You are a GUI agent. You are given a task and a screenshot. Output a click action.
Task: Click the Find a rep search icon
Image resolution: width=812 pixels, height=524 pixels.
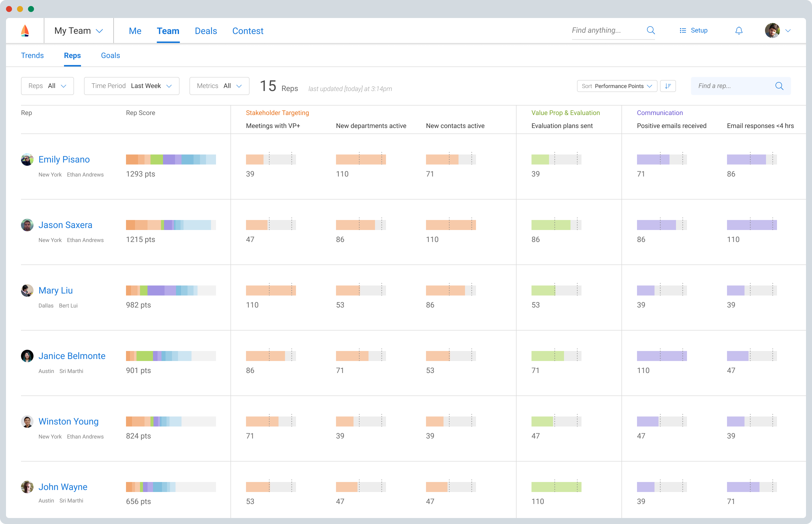click(779, 86)
